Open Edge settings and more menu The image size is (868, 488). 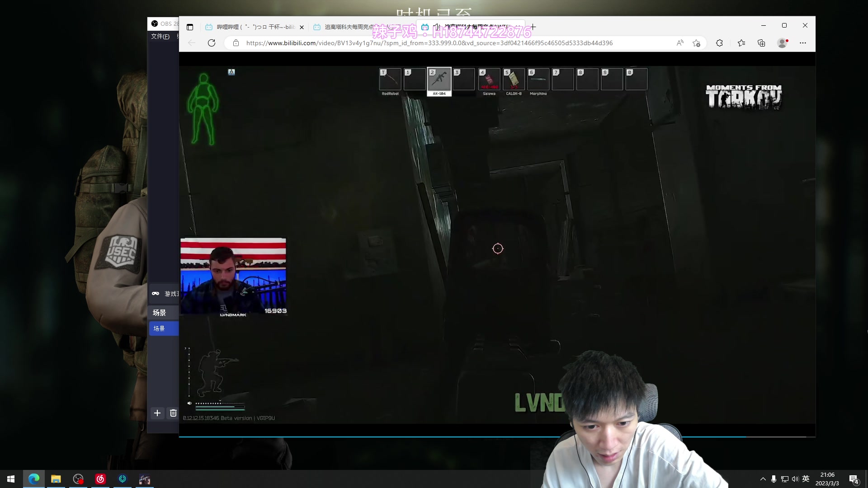803,43
